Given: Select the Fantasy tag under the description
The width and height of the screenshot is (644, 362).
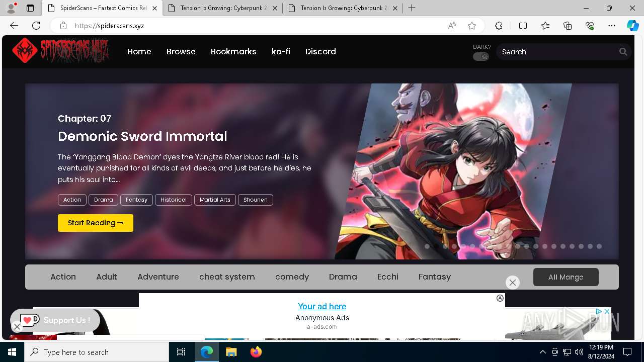Looking at the screenshot, I should click(x=136, y=200).
